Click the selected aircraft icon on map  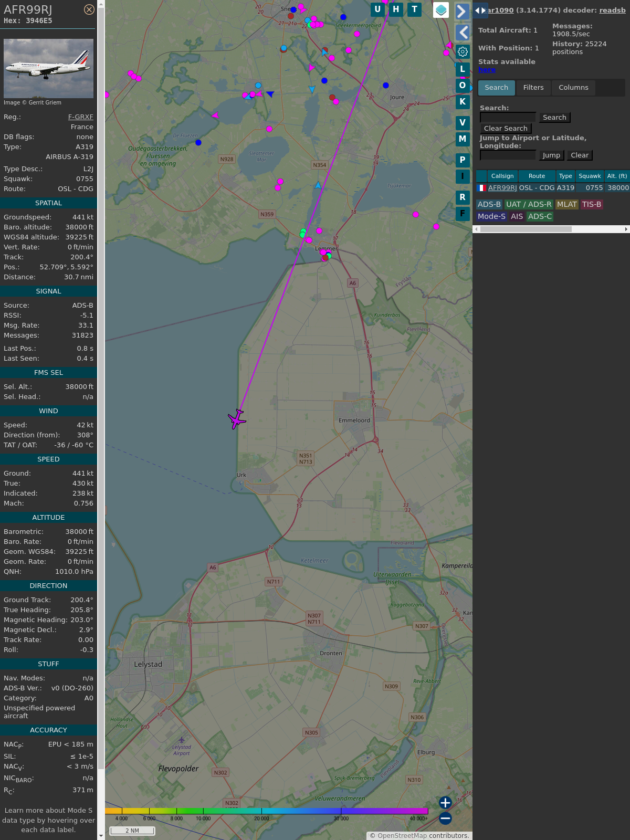(x=237, y=419)
